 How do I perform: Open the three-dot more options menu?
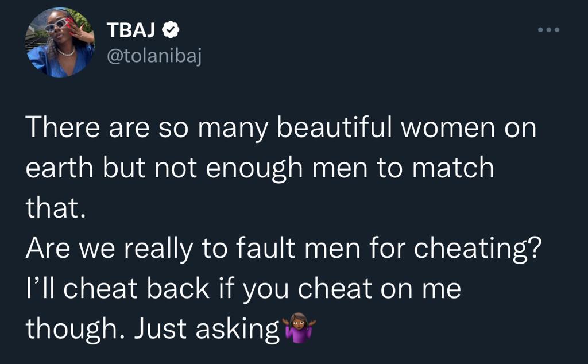[x=548, y=30]
